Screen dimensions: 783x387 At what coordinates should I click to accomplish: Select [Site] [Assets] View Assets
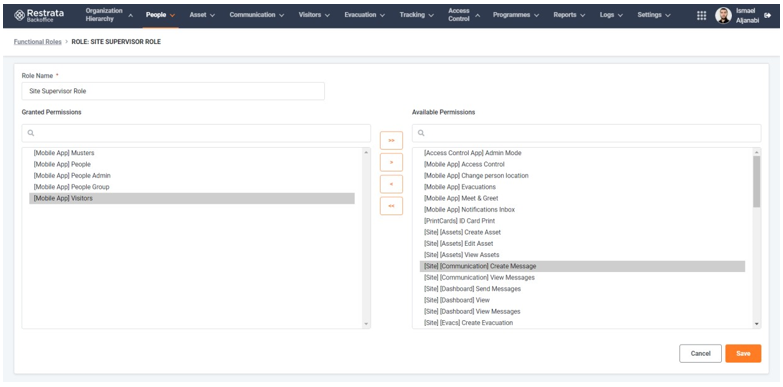point(582,255)
